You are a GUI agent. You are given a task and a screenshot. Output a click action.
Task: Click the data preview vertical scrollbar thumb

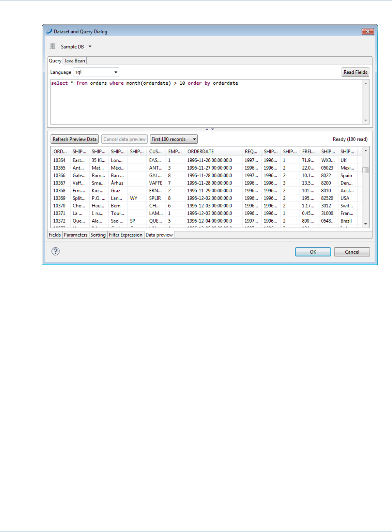pyautogui.click(x=366, y=170)
